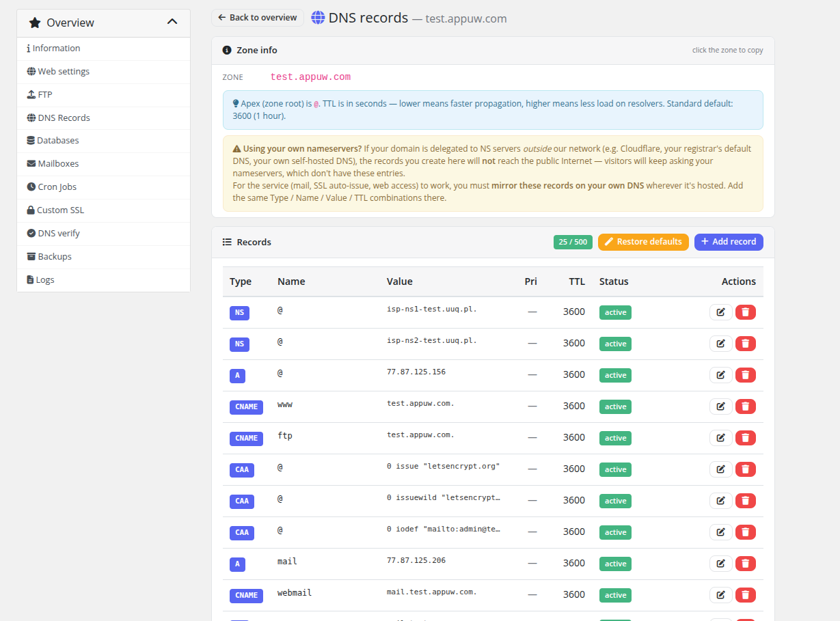Delete the mail A record
The image size is (840, 621).
(746, 564)
